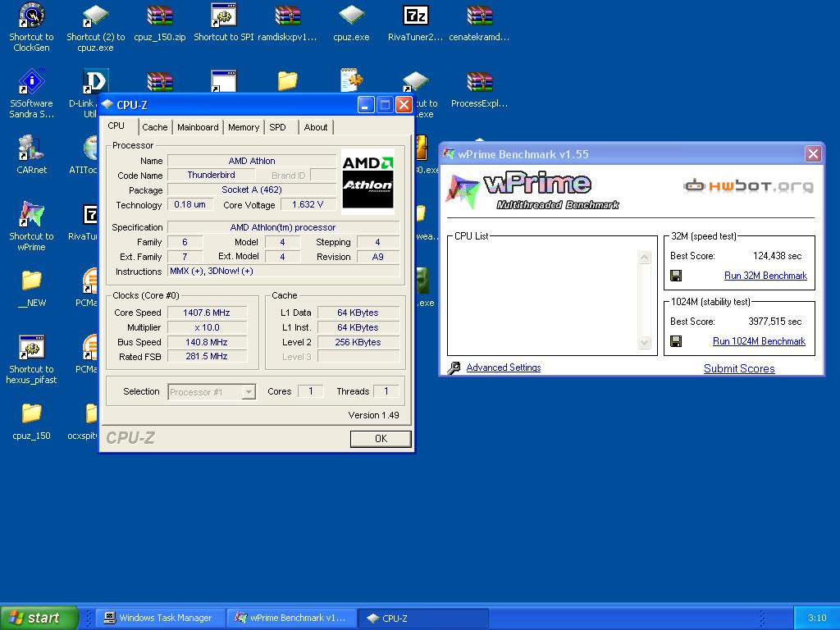Click the Rated FSB value 281.5 MHz
Screen dimensions: 840x630
click(207, 356)
